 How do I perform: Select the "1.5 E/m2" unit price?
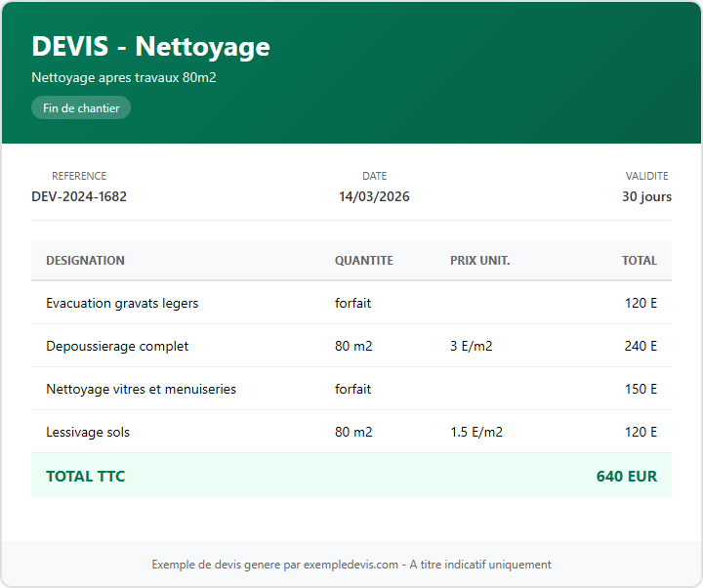tap(476, 432)
